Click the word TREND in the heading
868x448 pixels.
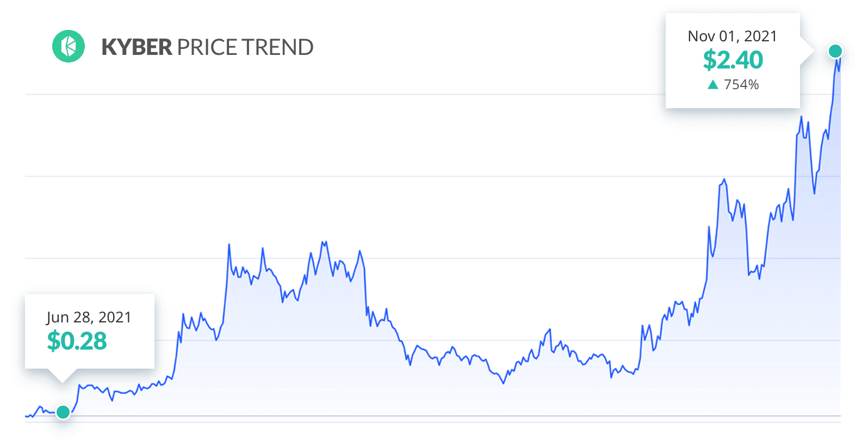tap(277, 47)
